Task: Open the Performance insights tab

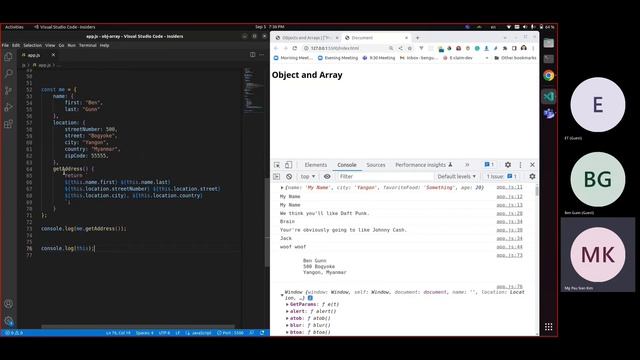Action: click(424, 165)
